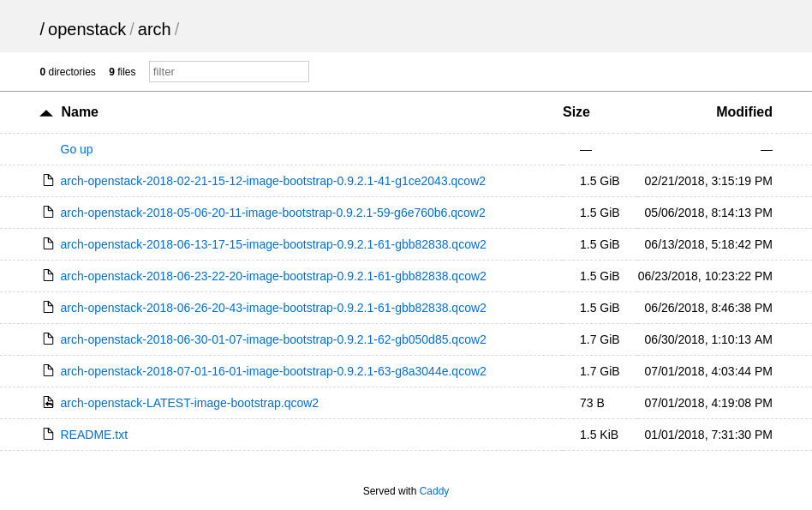Click the '9 files' count text
This screenshot has height=510, width=812.
point(122,71)
